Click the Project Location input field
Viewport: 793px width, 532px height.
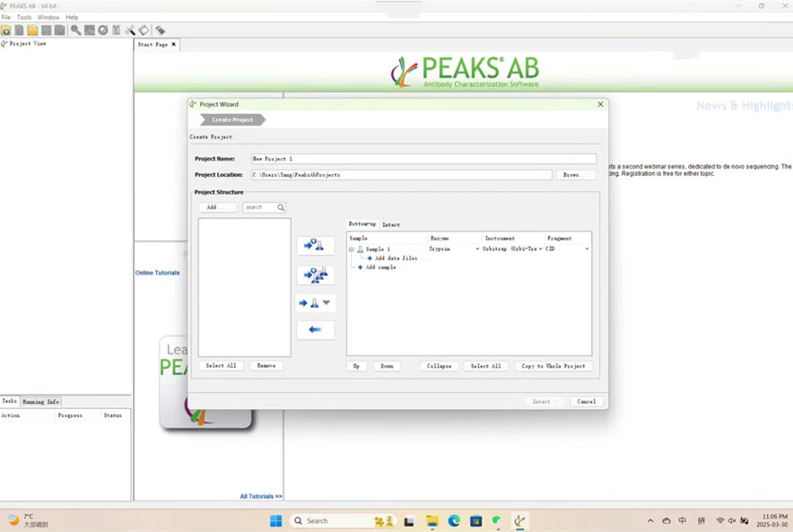pyautogui.click(x=402, y=175)
